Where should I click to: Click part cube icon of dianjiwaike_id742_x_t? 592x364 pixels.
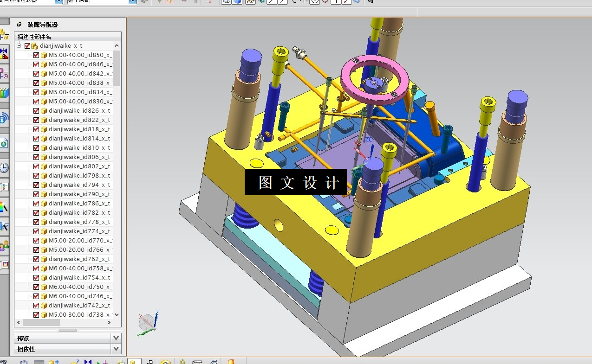[44, 306]
